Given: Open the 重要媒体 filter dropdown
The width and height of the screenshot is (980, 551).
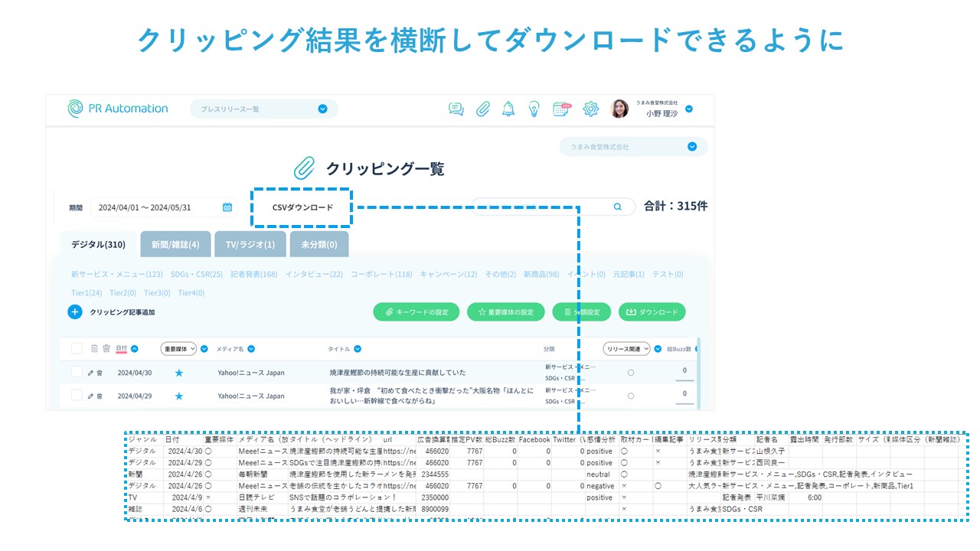Looking at the screenshot, I should 178,349.
